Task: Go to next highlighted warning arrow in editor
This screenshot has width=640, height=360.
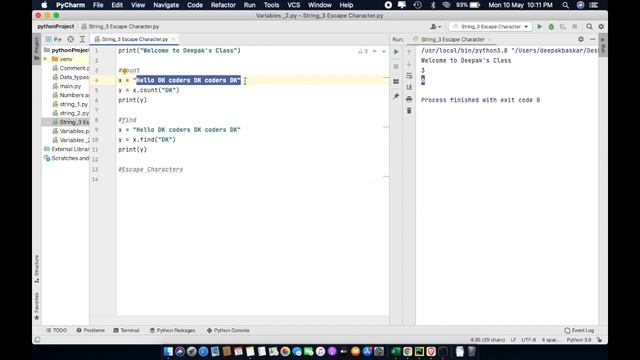Action: pos(384,51)
